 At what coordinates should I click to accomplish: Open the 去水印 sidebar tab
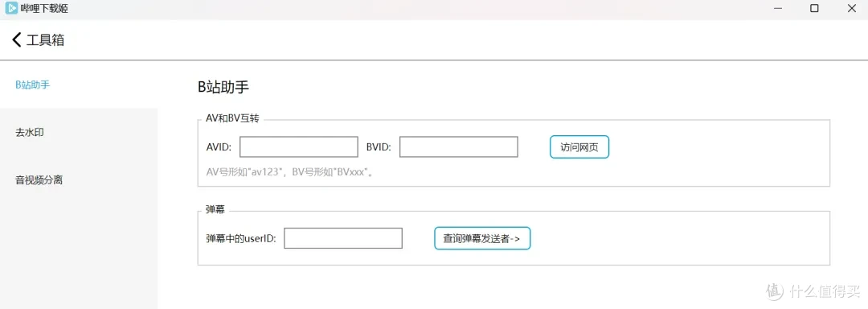click(79, 132)
